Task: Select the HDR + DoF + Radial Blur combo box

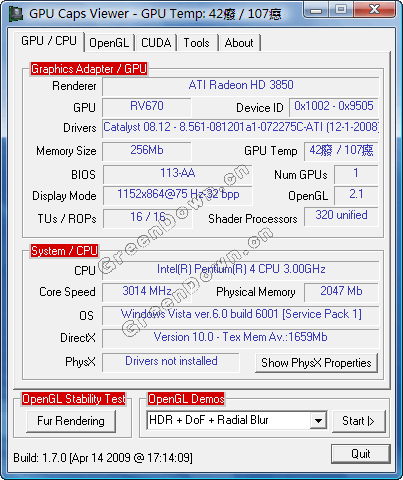Action: [237, 420]
